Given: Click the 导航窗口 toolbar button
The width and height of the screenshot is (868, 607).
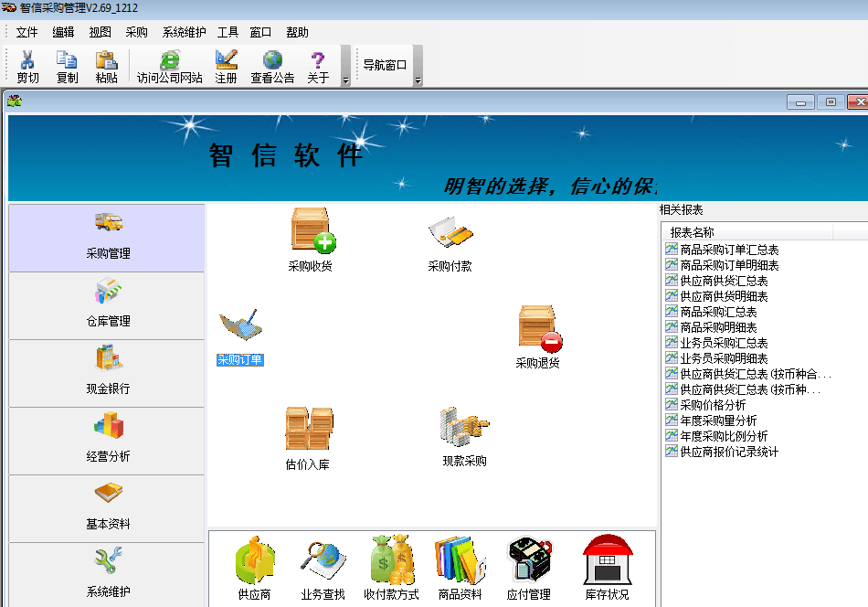Looking at the screenshot, I should pyautogui.click(x=385, y=65).
